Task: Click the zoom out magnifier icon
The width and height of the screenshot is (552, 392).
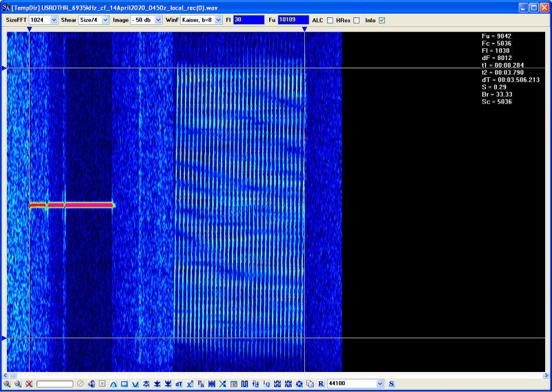Action: [18, 384]
